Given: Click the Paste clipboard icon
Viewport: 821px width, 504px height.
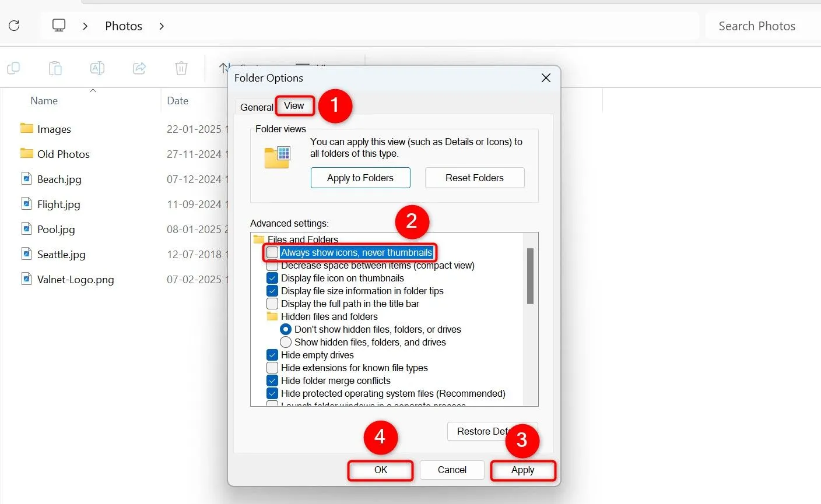Looking at the screenshot, I should (x=55, y=68).
